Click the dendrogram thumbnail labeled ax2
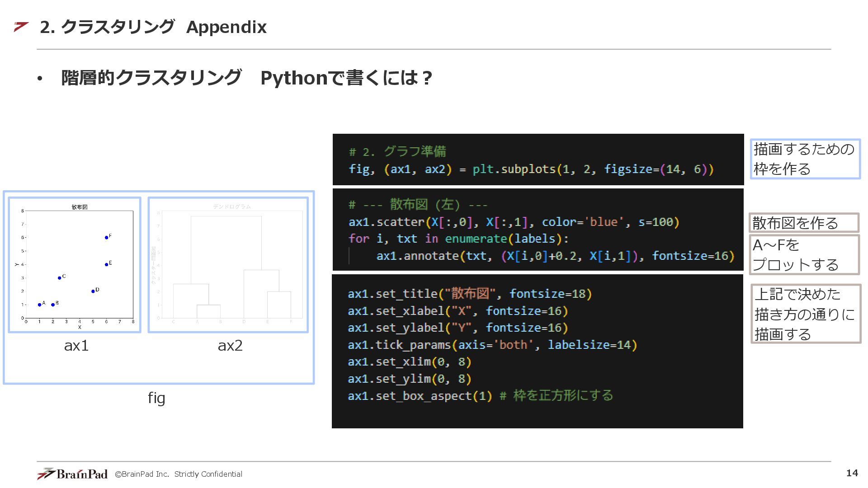Image resolution: width=868 pixels, height=488 pixels. pyautogui.click(x=228, y=265)
